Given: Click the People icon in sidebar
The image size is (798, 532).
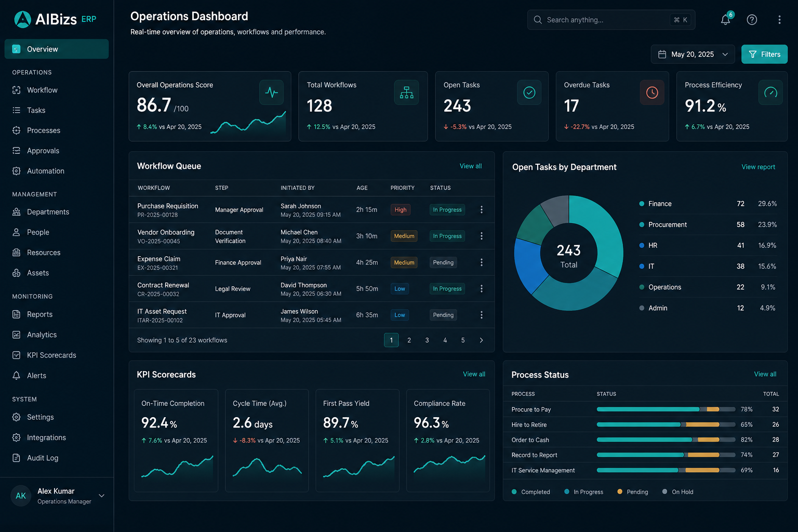Looking at the screenshot, I should (x=17, y=232).
